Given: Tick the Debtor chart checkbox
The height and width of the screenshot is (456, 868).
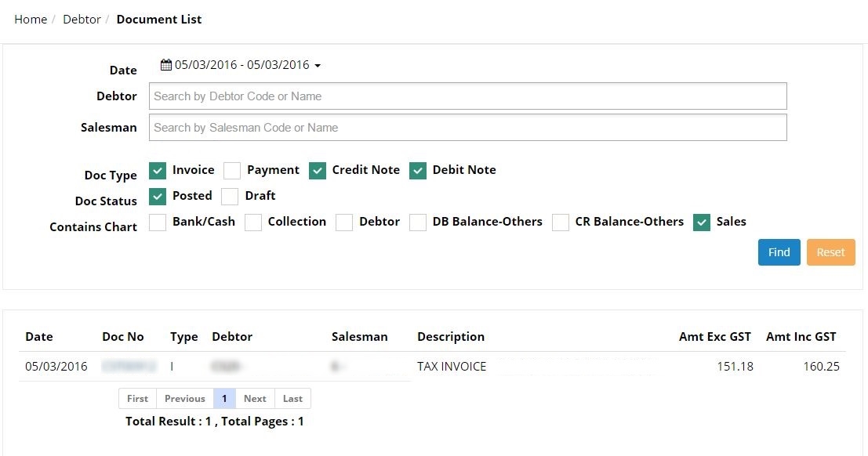Looking at the screenshot, I should pos(344,222).
